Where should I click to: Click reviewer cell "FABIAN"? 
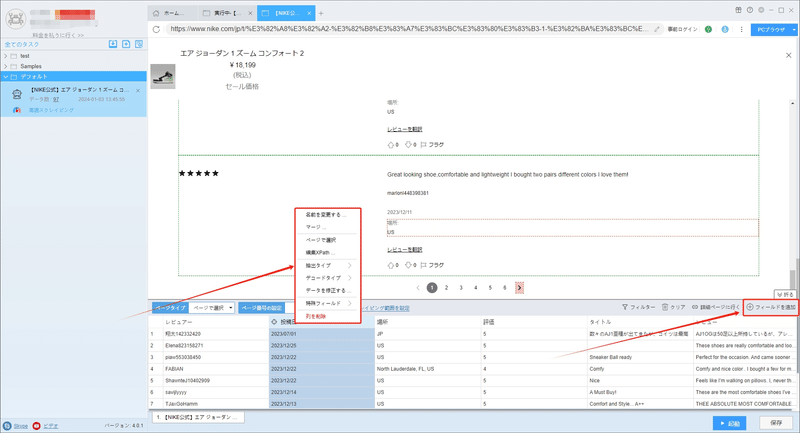[215, 369]
